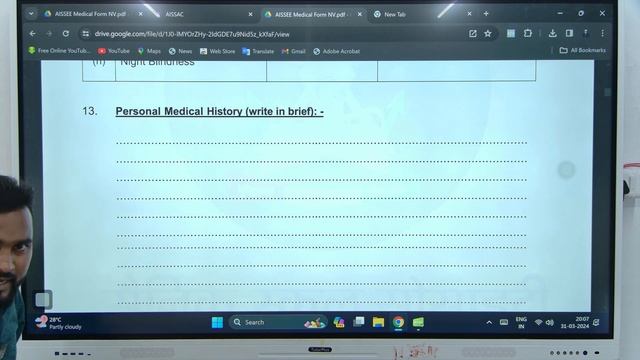This screenshot has height=360, width=640.
Task: Close the AISSAC tab
Action: click(x=250, y=14)
